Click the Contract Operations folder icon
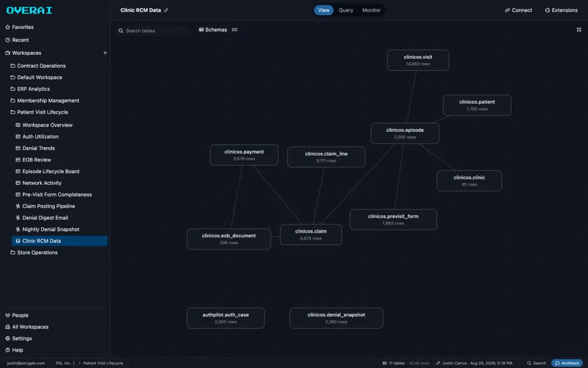 [x=13, y=66]
